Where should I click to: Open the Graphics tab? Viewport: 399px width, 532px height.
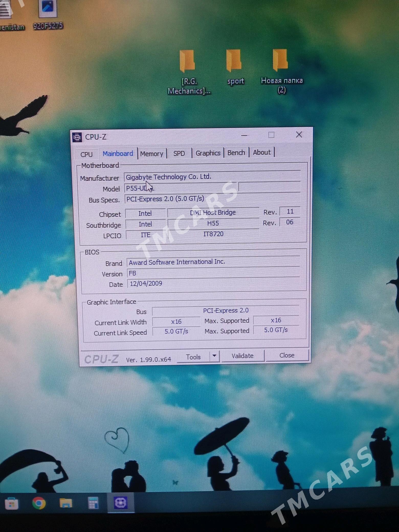point(208,153)
